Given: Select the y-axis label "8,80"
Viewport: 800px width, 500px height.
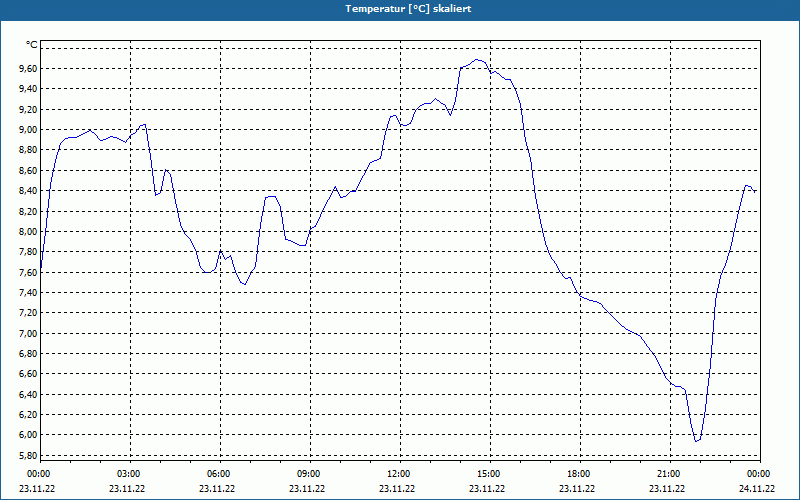Looking at the screenshot, I should point(29,150).
